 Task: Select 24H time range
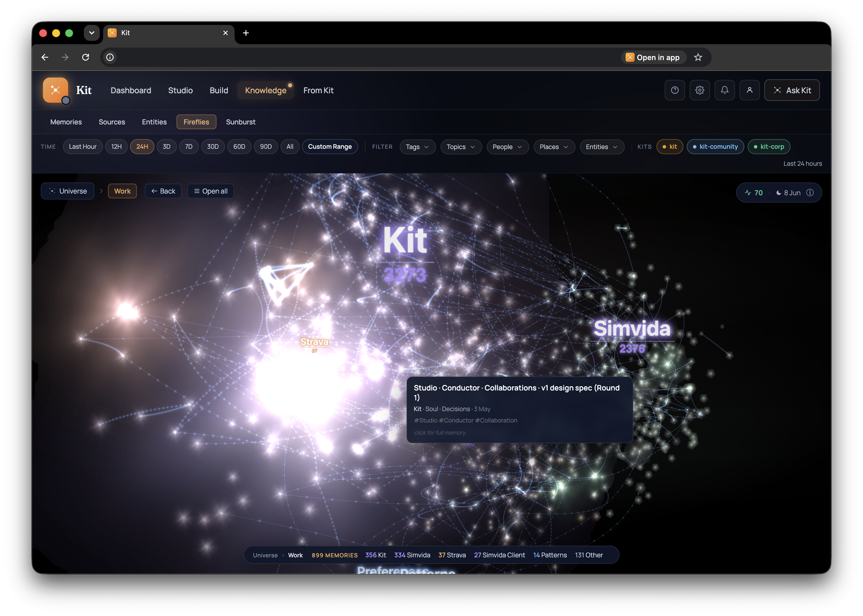tap(142, 147)
